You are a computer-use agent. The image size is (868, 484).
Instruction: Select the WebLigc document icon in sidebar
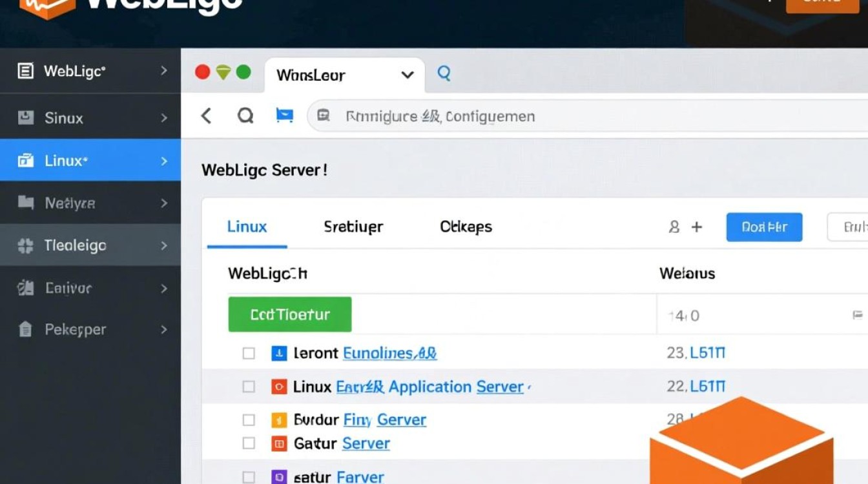[25, 71]
